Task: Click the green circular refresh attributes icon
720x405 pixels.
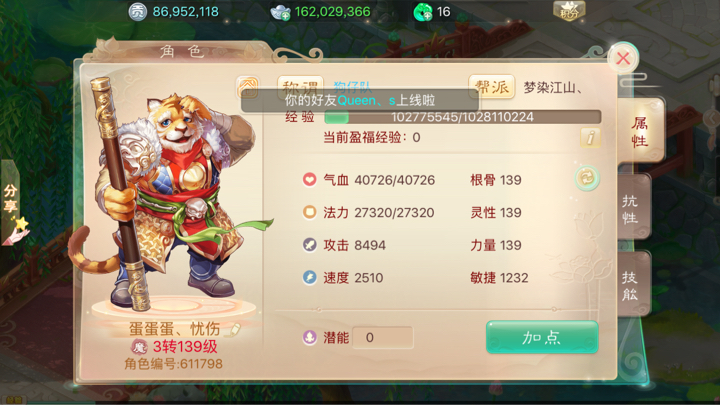Action: (587, 178)
